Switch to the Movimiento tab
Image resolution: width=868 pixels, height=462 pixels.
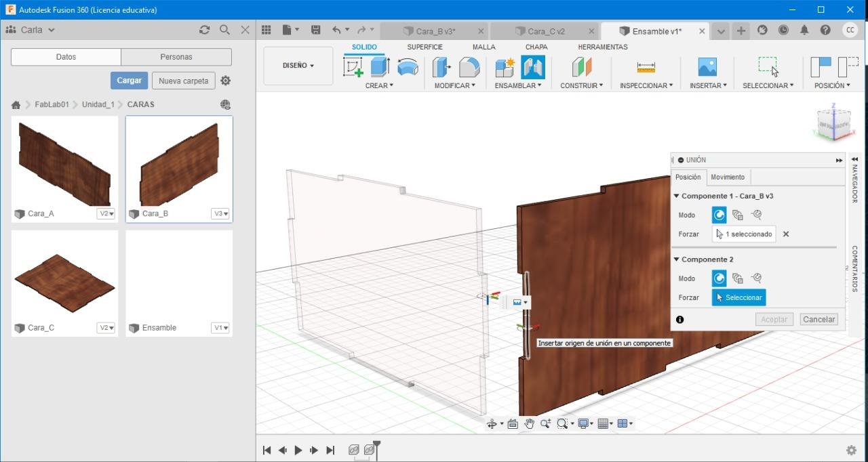(727, 177)
